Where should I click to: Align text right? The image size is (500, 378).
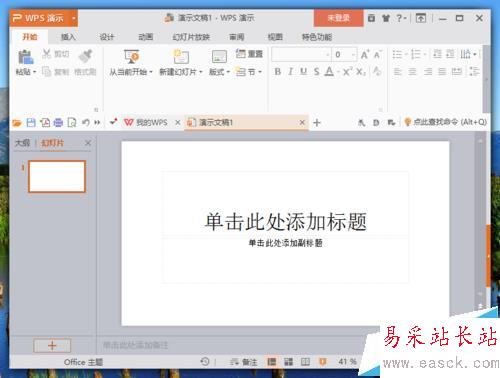pos(428,71)
